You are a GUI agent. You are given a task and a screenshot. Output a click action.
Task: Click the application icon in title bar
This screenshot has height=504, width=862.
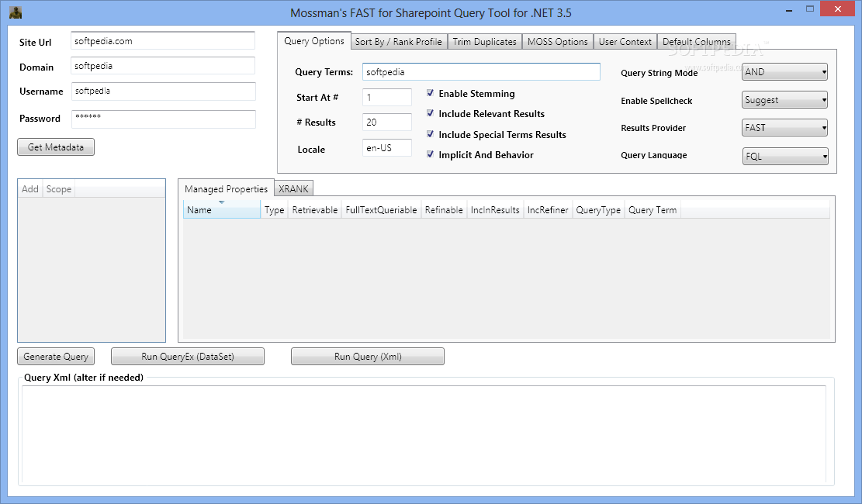point(16,12)
